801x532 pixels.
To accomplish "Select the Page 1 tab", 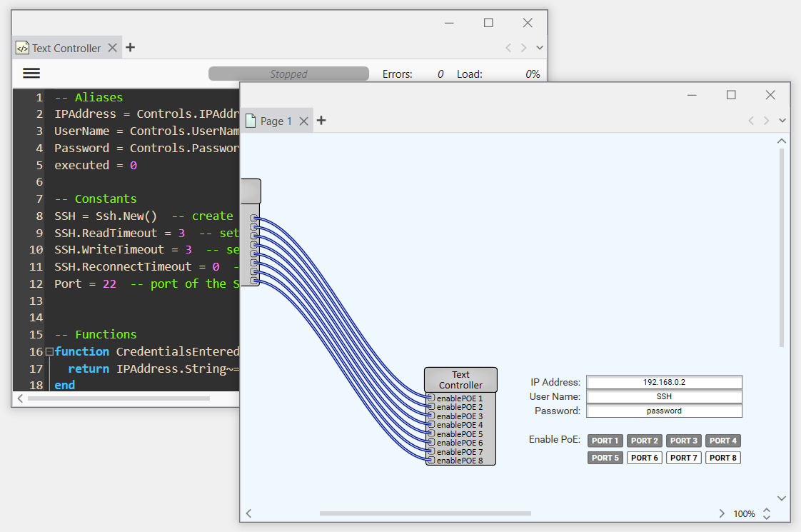I will coord(276,121).
